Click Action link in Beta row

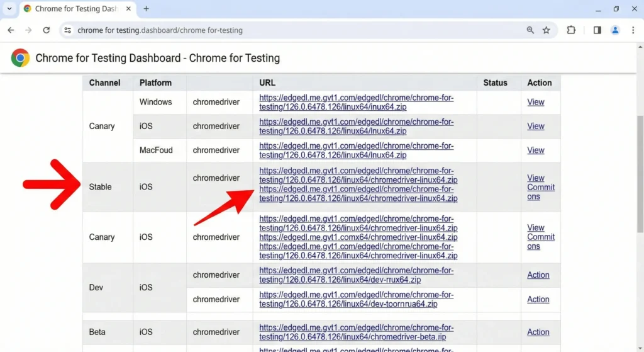pos(538,332)
